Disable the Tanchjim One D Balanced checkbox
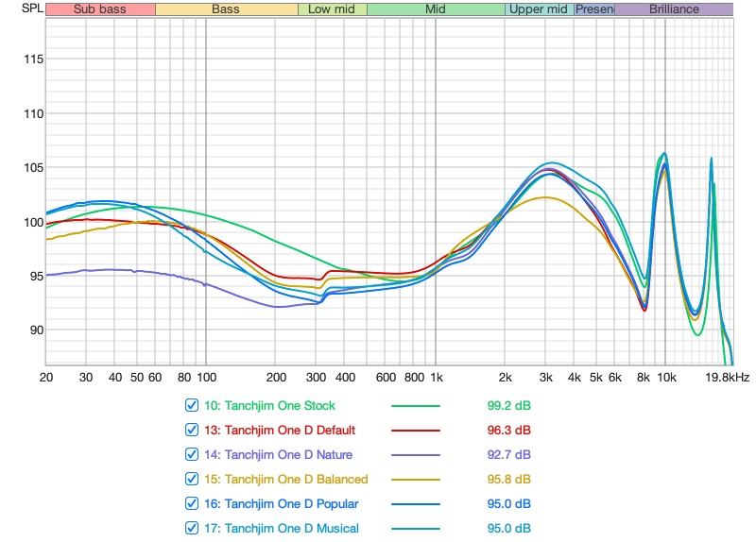Screen dimensions: 756x542 coord(193,480)
